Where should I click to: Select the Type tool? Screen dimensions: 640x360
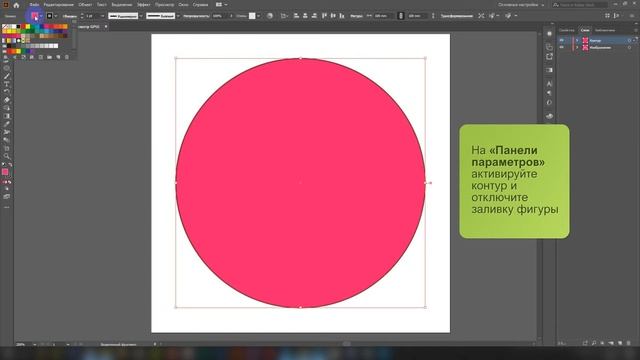point(7,84)
